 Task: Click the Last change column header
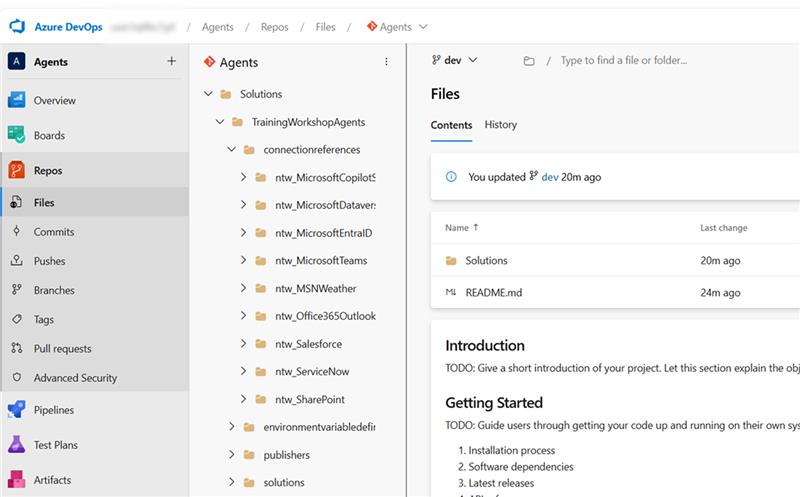tap(723, 228)
